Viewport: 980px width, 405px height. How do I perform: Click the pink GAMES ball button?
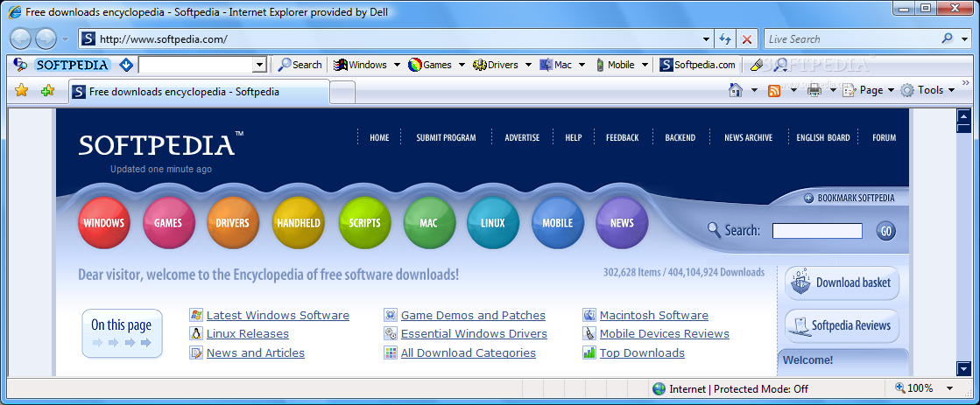pyautogui.click(x=169, y=223)
